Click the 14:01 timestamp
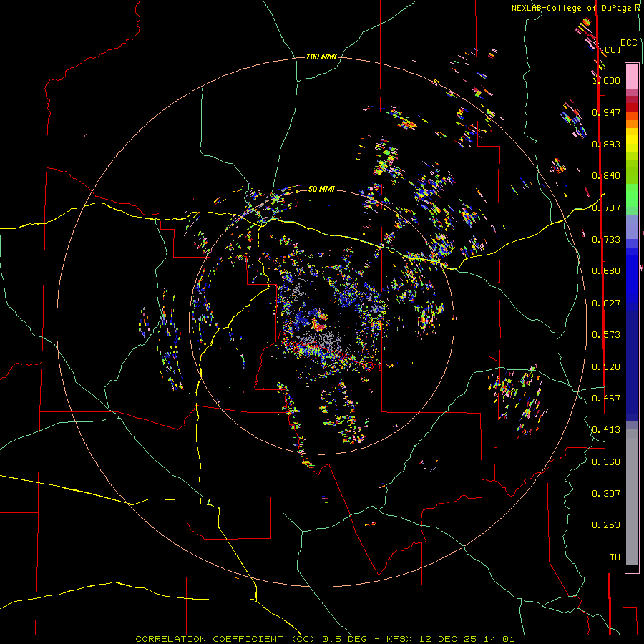Screen dimensions: 644x644 [498, 639]
